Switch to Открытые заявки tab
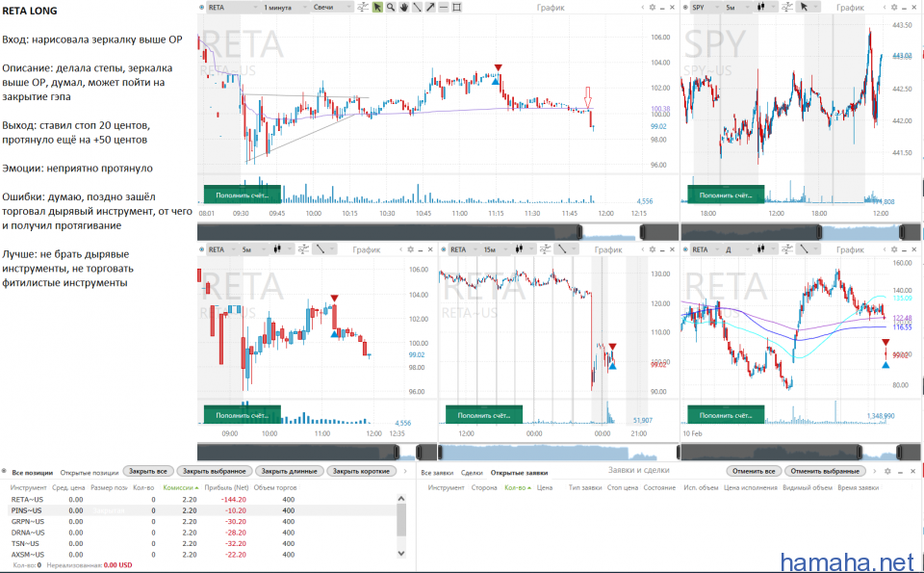Screen dimensions: 924x573 click(519, 472)
